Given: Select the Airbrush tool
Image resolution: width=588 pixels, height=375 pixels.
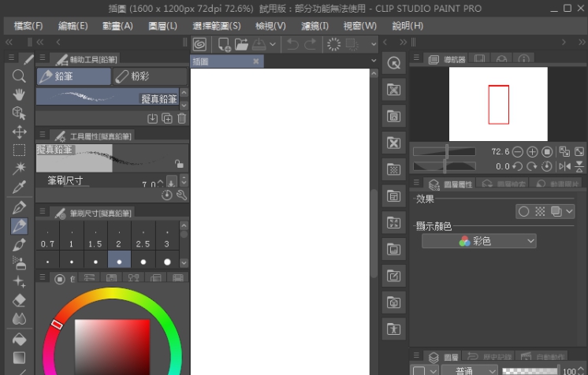Looking at the screenshot, I should [x=19, y=263].
